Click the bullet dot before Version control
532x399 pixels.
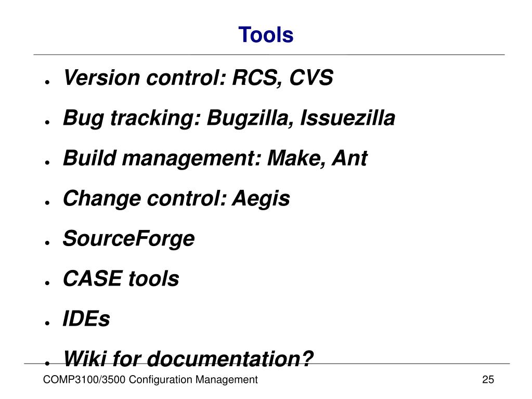point(47,82)
